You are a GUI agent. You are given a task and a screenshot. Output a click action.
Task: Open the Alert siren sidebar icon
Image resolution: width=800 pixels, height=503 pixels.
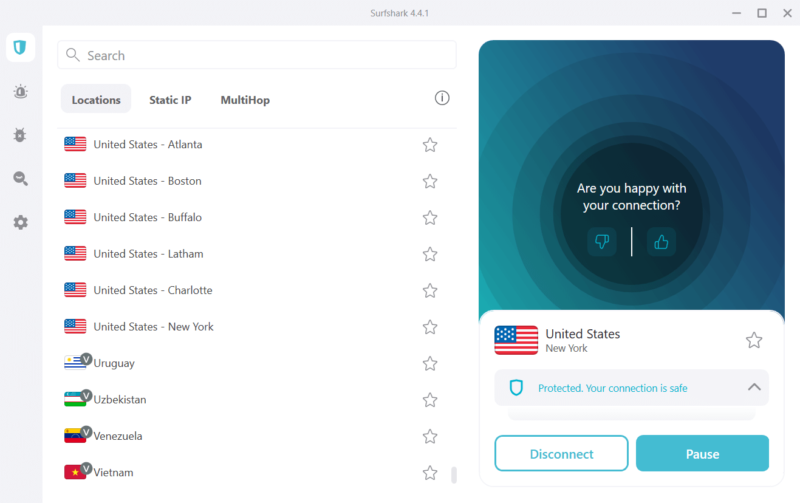tap(20, 92)
